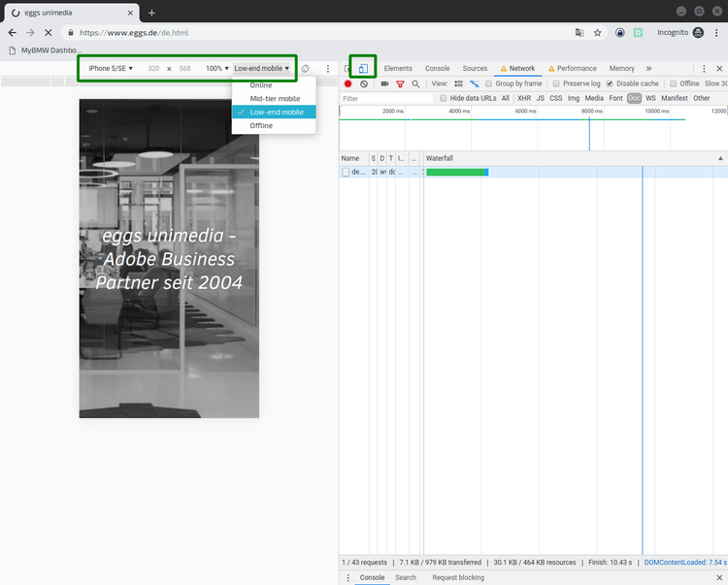Clear the network log with the clear icon

364,83
